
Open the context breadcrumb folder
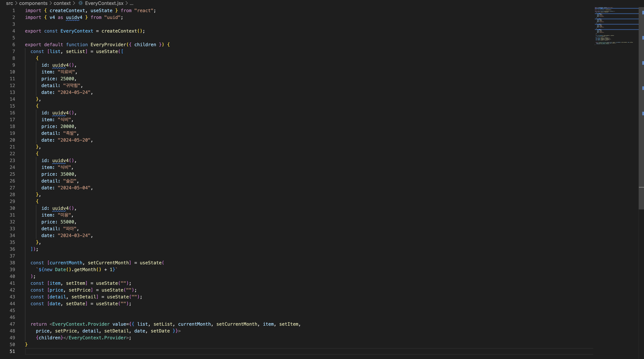pos(62,3)
